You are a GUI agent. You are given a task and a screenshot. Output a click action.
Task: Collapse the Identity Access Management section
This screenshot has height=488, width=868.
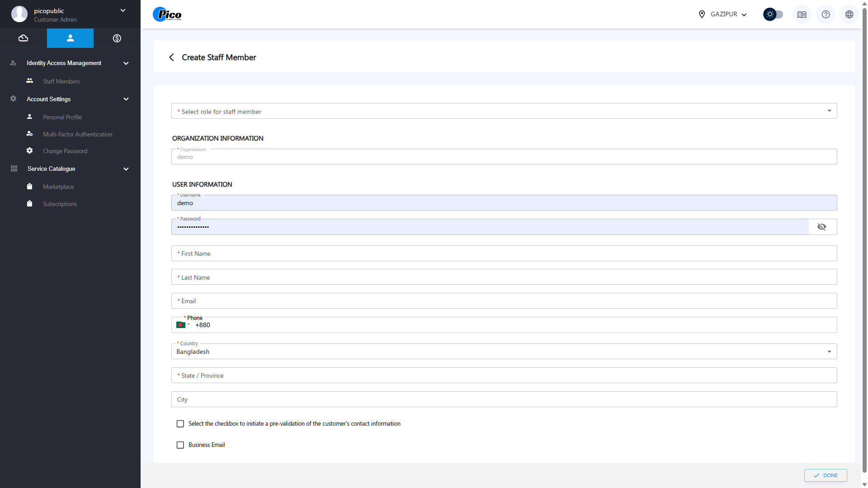(x=126, y=63)
